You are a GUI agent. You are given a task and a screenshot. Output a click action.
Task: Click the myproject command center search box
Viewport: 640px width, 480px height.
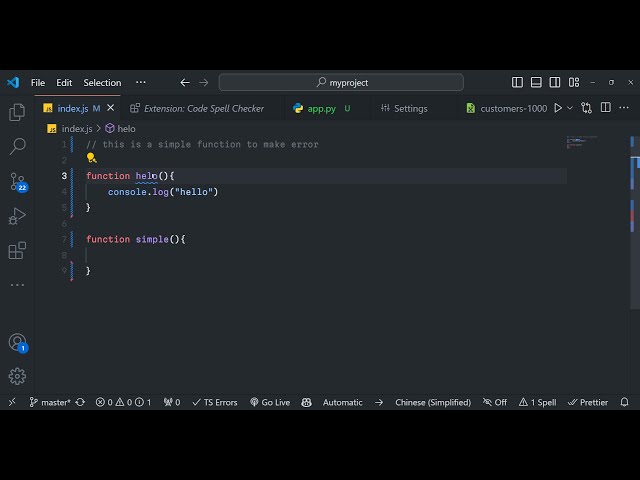pyautogui.click(x=341, y=82)
